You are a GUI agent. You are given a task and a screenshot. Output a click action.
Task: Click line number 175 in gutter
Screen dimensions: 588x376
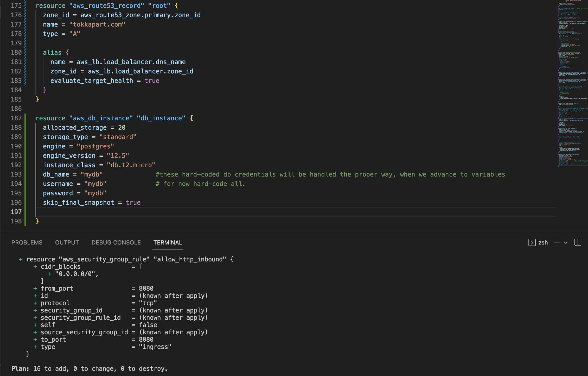(x=16, y=6)
